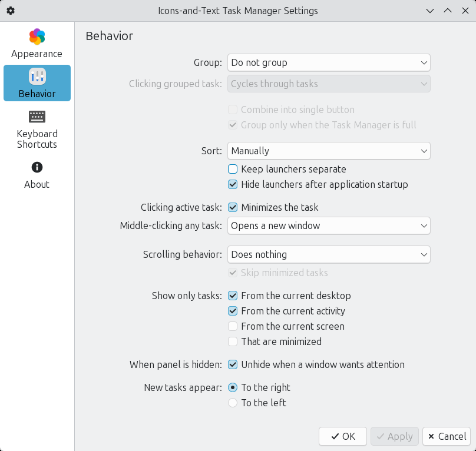Viewport: 476px width, 451px height.
Task: Enable Keep launchers separate checkbox
Action: [x=233, y=169]
